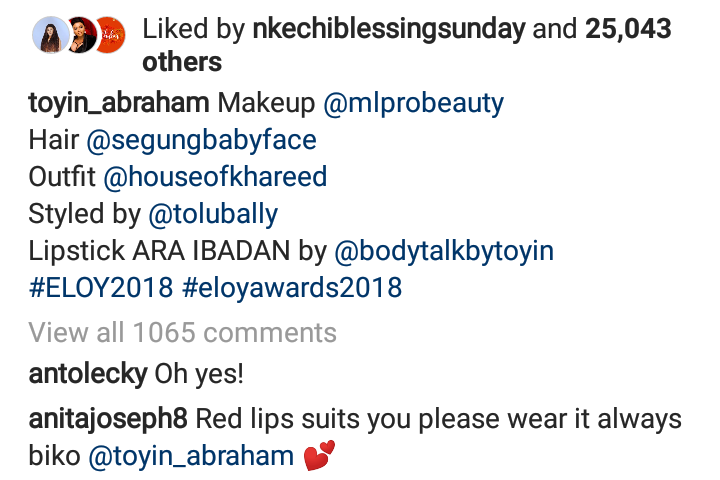Open antolecky's commenter profile
The image size is (720, 480).
coord(88,375)
